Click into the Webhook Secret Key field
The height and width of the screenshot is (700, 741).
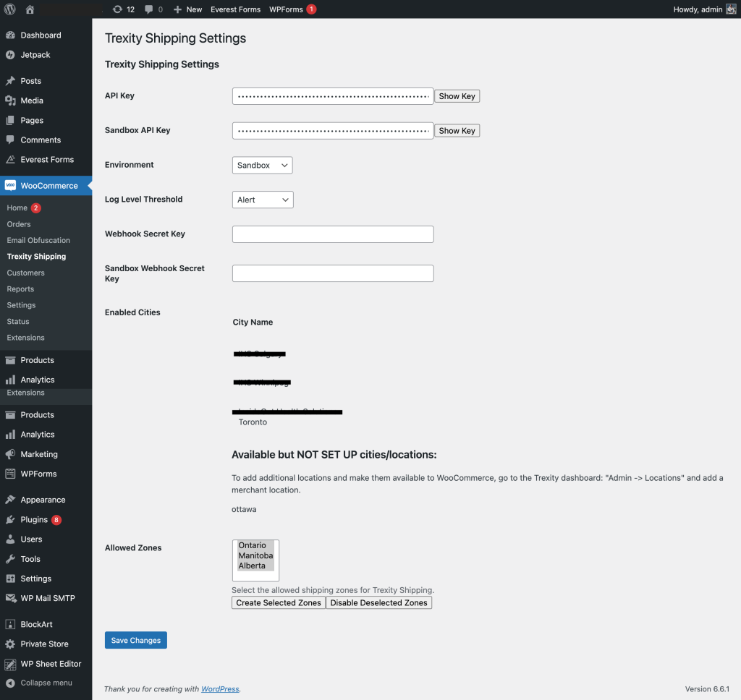tap(333, 234)
